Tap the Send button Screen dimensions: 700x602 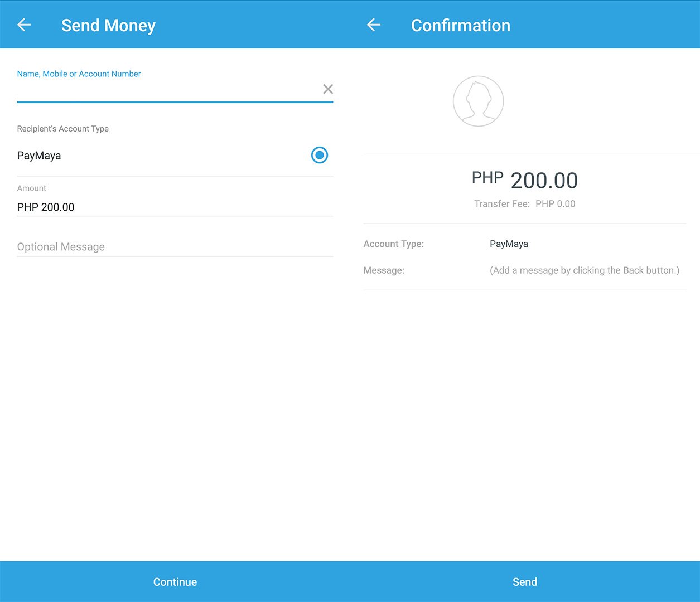coord(525,582)
